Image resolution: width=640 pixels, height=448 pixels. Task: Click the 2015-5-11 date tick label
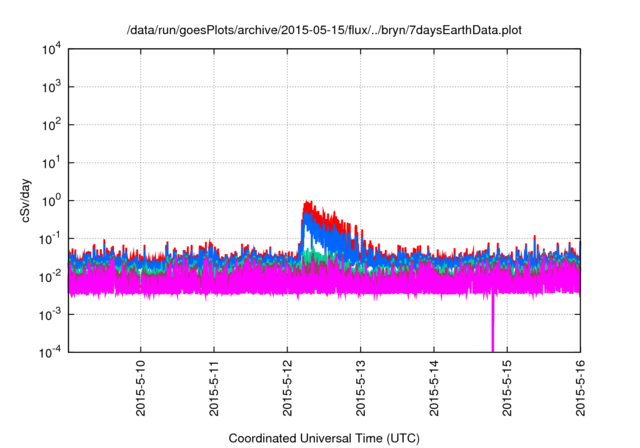214,388
